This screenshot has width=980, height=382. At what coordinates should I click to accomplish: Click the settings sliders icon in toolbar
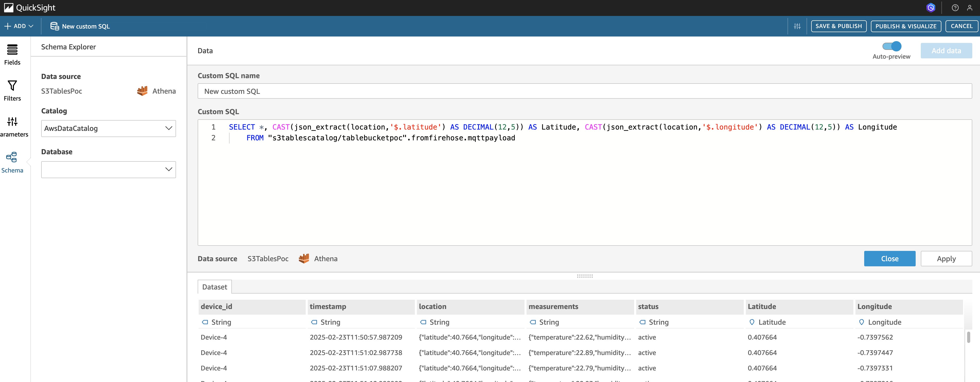(797, 26)
